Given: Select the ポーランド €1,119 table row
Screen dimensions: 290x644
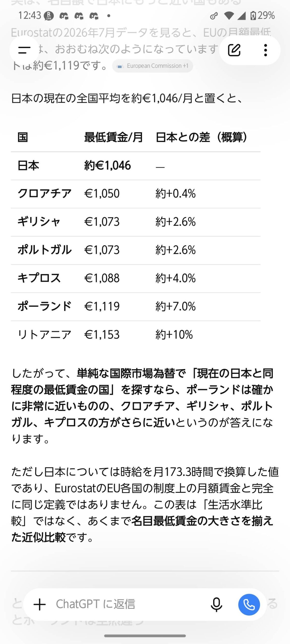Looking at the screenshot, I should coord(136,307).
